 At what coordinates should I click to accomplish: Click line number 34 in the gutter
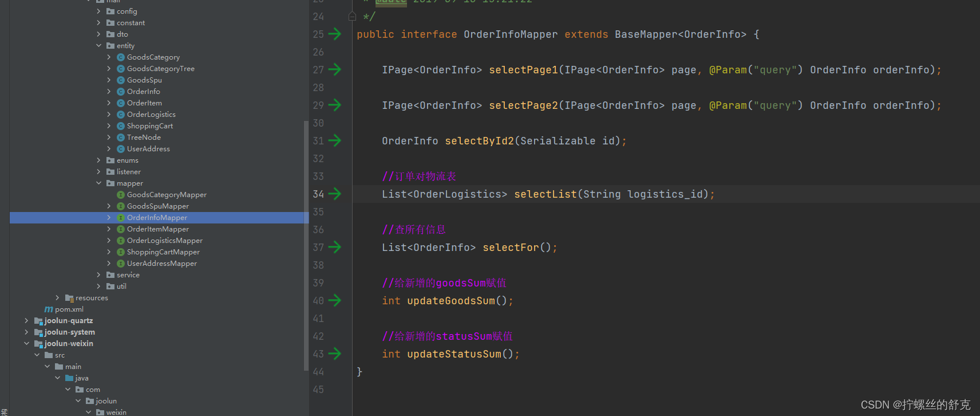pyautogui.click(x=318, y=194)
